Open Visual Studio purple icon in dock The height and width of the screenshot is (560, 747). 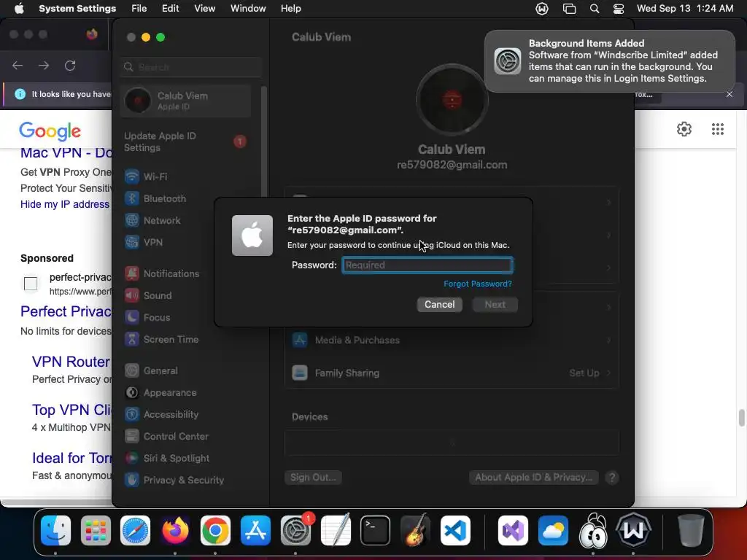[513, 530]
